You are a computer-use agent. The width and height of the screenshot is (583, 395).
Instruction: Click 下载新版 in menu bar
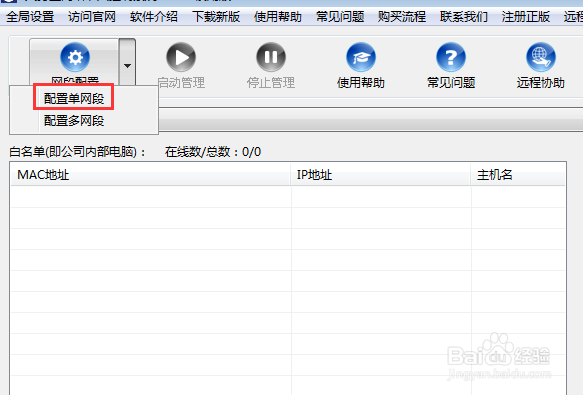(x=216, y=17)
